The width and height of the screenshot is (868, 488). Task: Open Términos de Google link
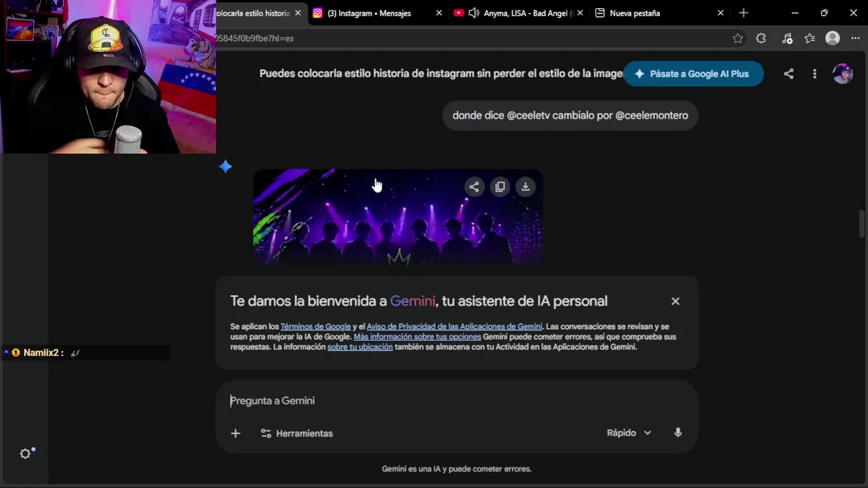tap(315, 327)
